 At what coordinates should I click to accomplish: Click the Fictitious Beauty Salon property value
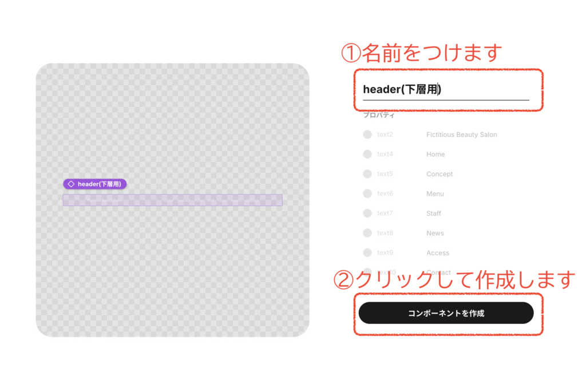[x=461, y=135]
